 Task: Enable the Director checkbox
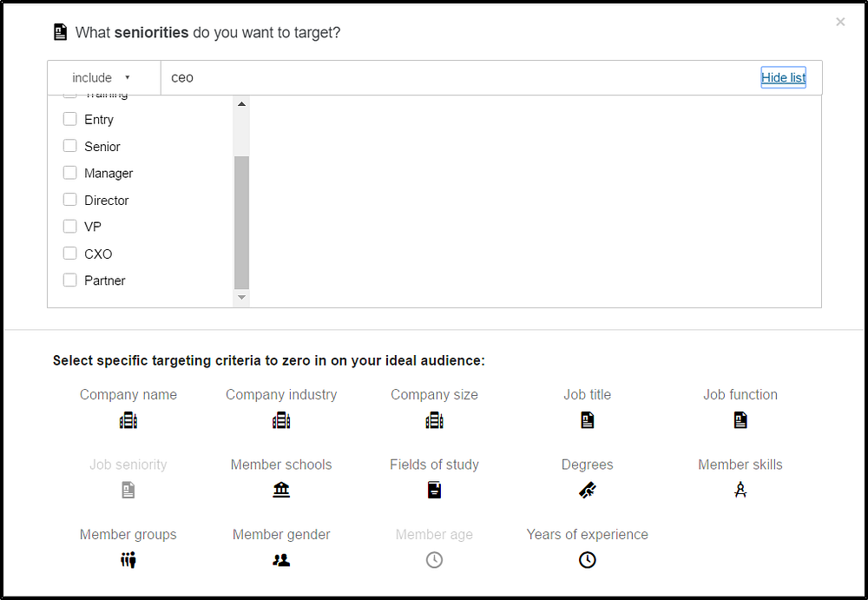[x=70, y=200]
